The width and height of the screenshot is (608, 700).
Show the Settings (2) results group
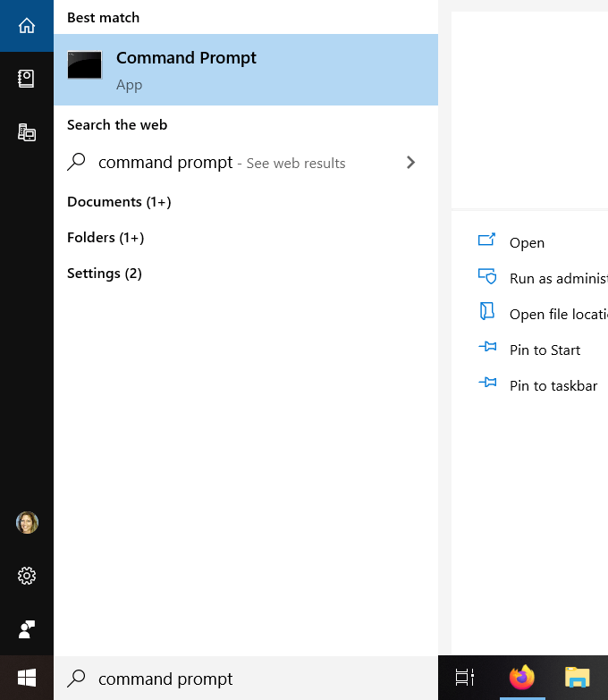coord(105,274)
